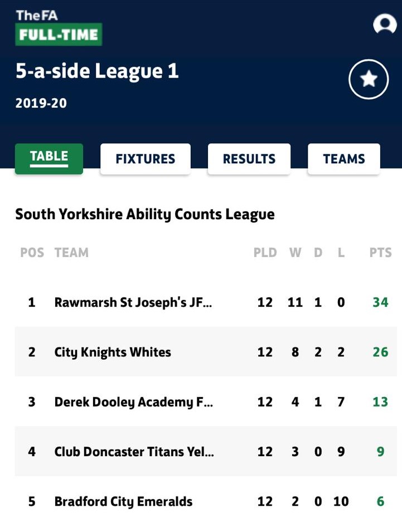Open Rawmarsh St Joseph's team row

pyautogui.click(x=133, y=302)
